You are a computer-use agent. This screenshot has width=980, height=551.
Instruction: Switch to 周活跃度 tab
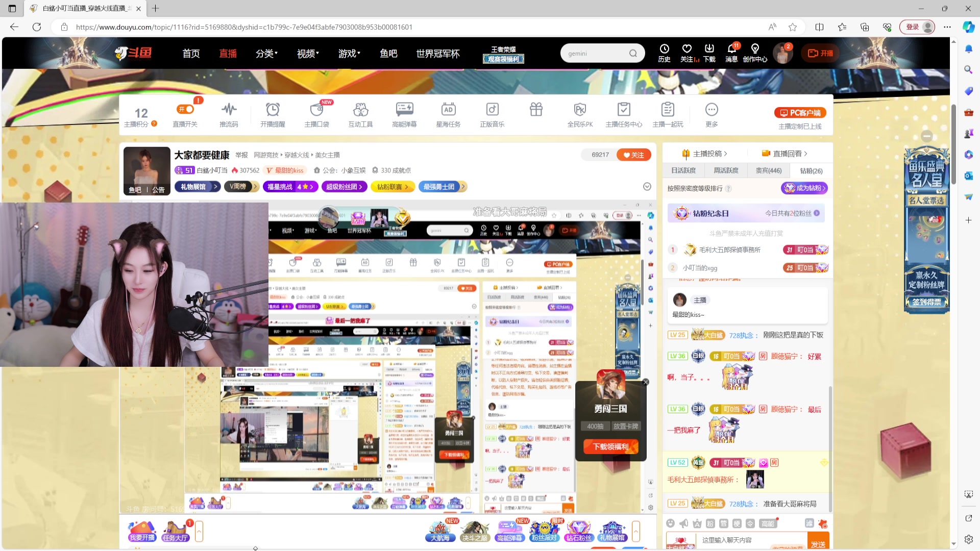726,170
